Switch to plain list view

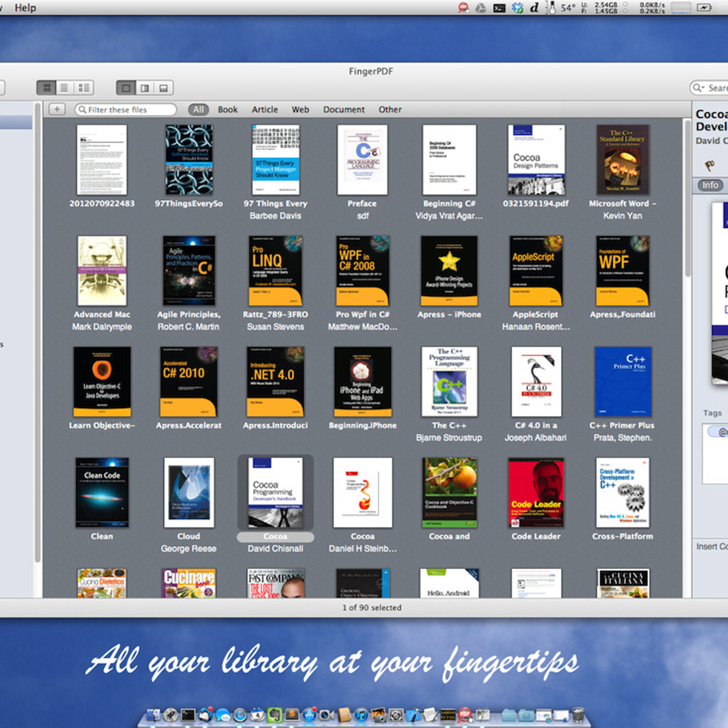(64, 88)
